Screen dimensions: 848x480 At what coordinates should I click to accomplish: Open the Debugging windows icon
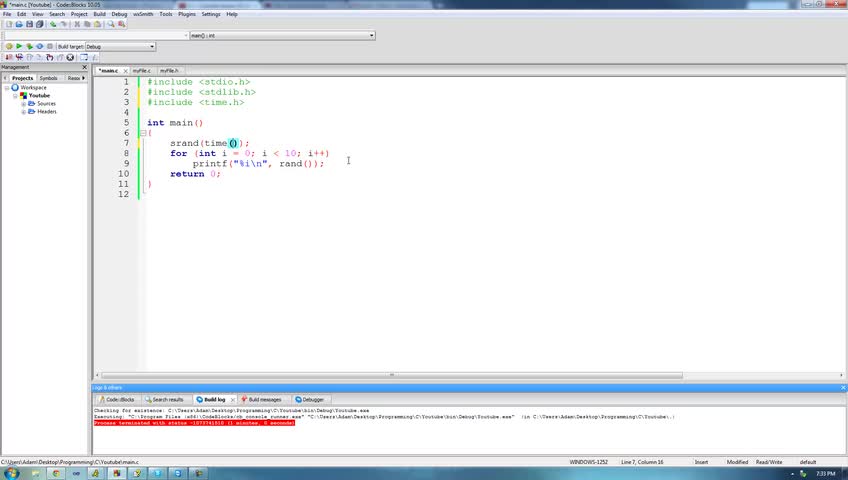[84, 57]
